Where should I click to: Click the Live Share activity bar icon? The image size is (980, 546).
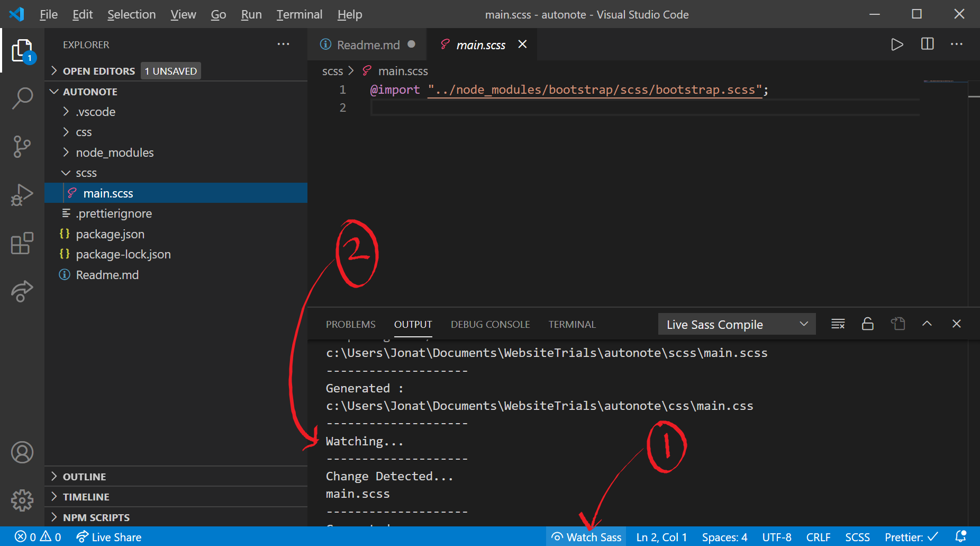point(22,291)
